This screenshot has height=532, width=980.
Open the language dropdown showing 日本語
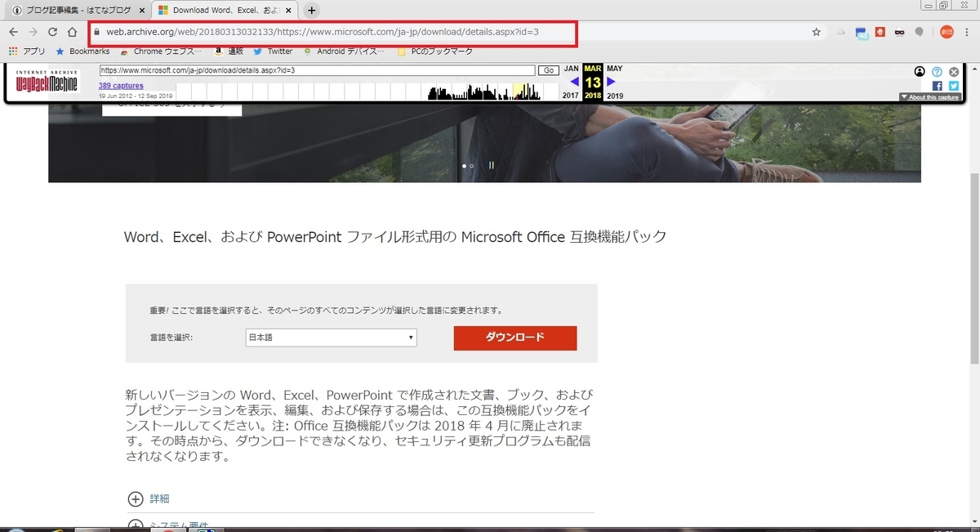[331, 338]
